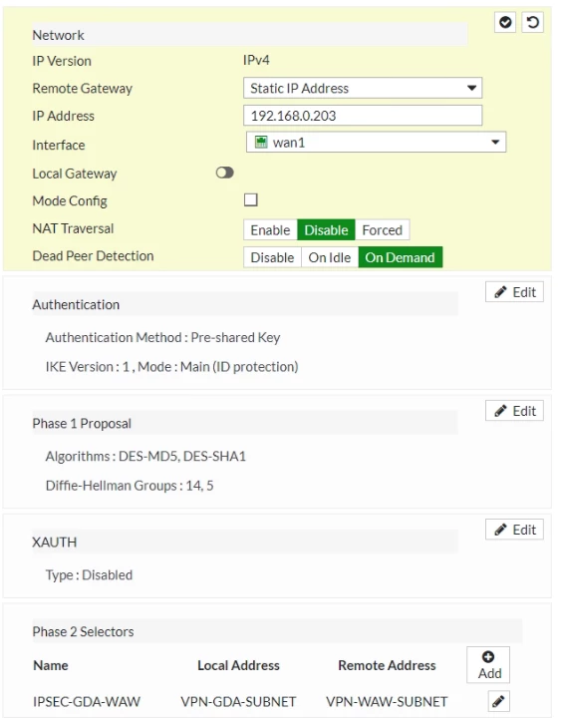This screenshot has height=728, width=561.
Task: Click the wan1 interface icon
Action: click(261, 142)
